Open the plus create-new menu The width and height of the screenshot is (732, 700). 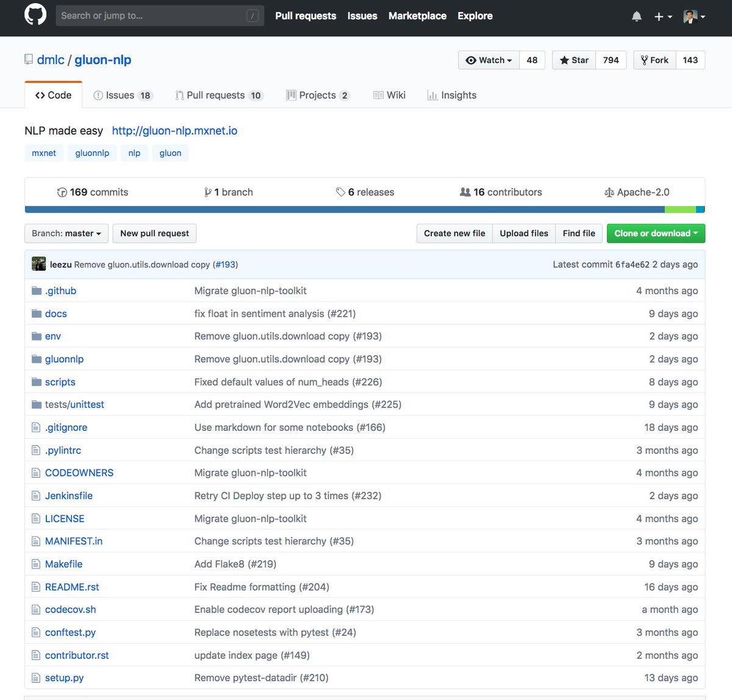click(663, 16)
